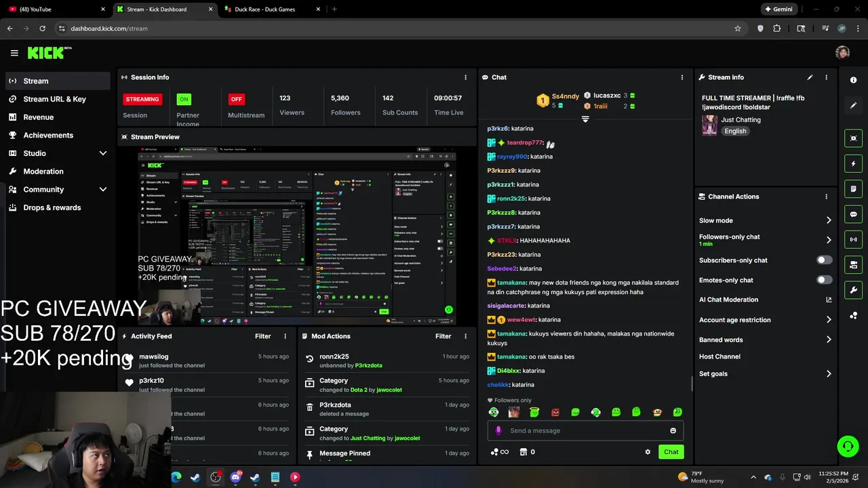Viewport: 868px width, 488px height.
Task: Expand the Studio sidebar section
Action: click(x=103, y=153)
